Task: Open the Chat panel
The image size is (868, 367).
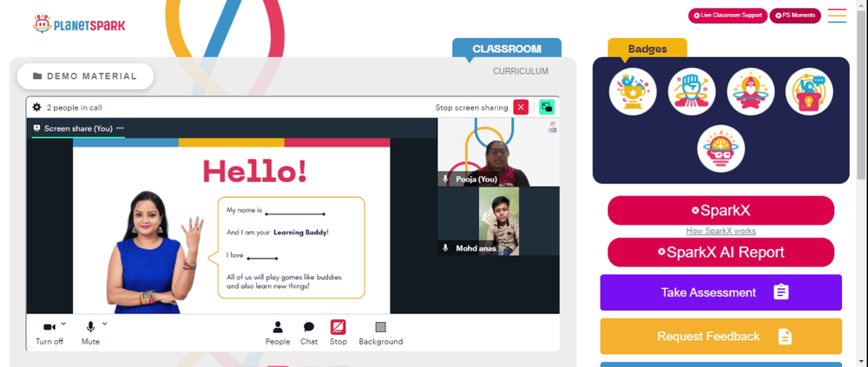Action: [309, 333]
